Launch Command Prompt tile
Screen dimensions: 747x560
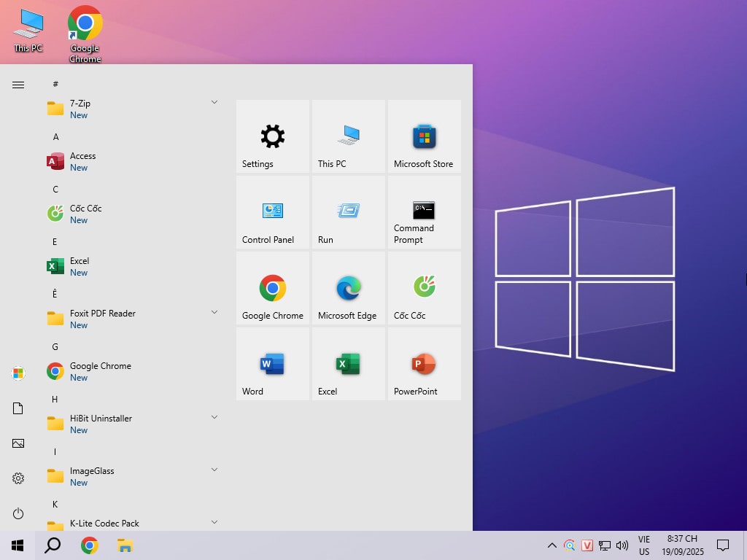(x=424, y=212)
